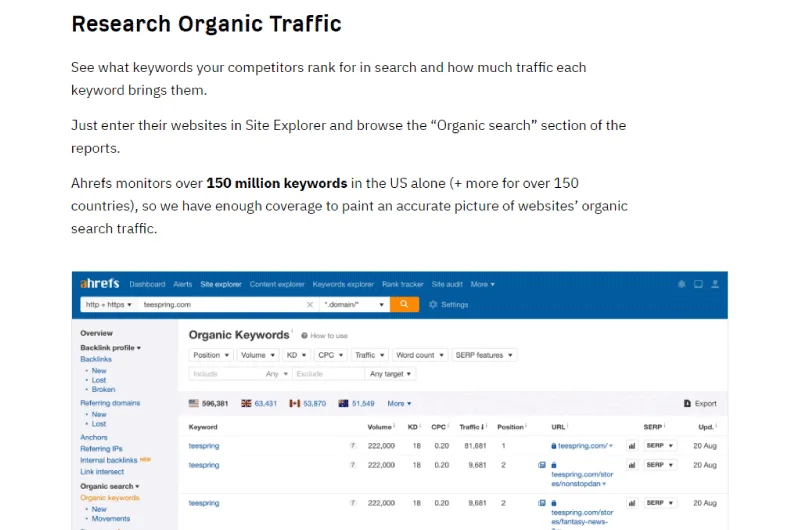Open Rank tracker in top nav
Image resolution: width=800 pixels, height=530 pixels.
point(403,284)
